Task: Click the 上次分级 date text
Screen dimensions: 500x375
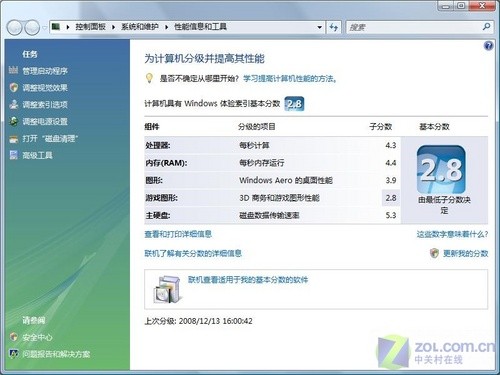Action: pyautogui.click(x=198, y=321)
